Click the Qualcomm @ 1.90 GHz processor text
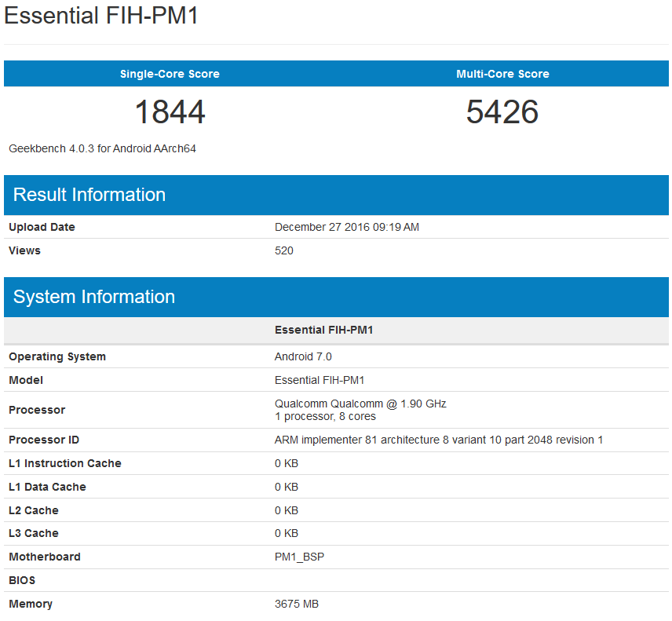 click(360, 404)
